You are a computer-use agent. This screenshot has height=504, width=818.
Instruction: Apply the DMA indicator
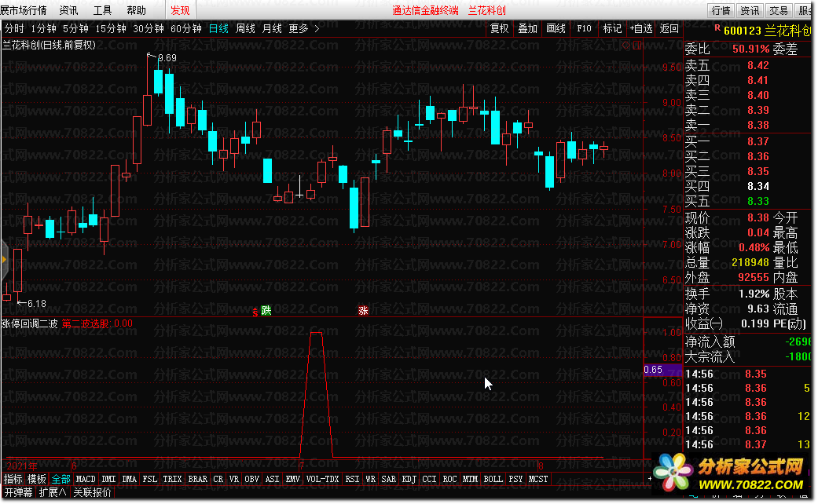click(x=129, y=479)
